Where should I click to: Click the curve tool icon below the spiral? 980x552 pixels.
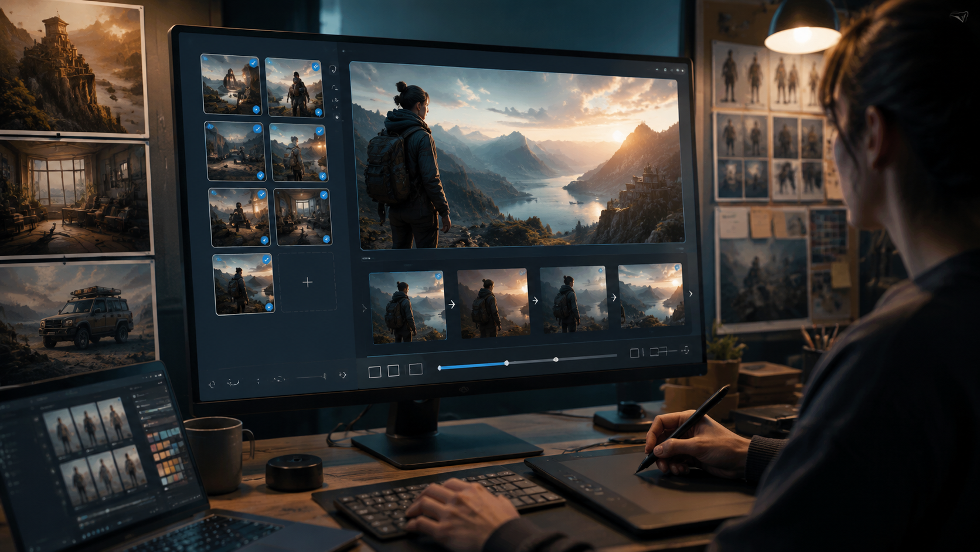click(334, 87)
